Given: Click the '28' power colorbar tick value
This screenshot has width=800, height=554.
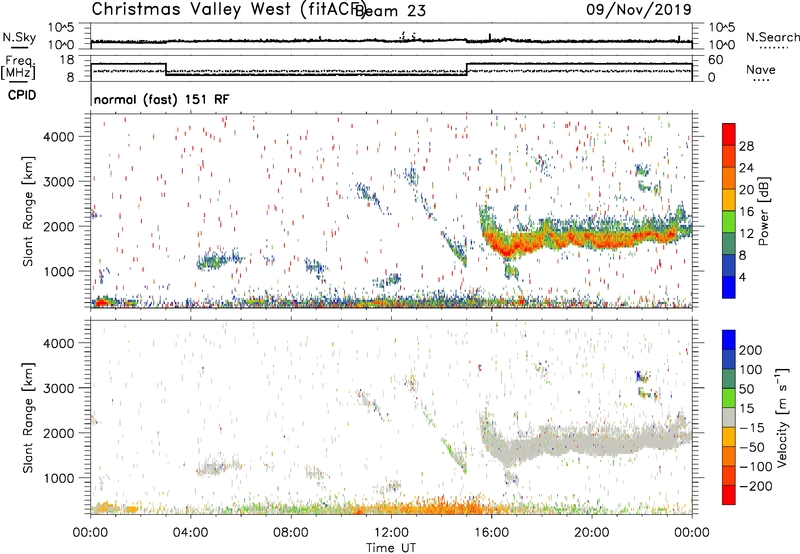Looking at the screenshot, I should coord(746,146).
